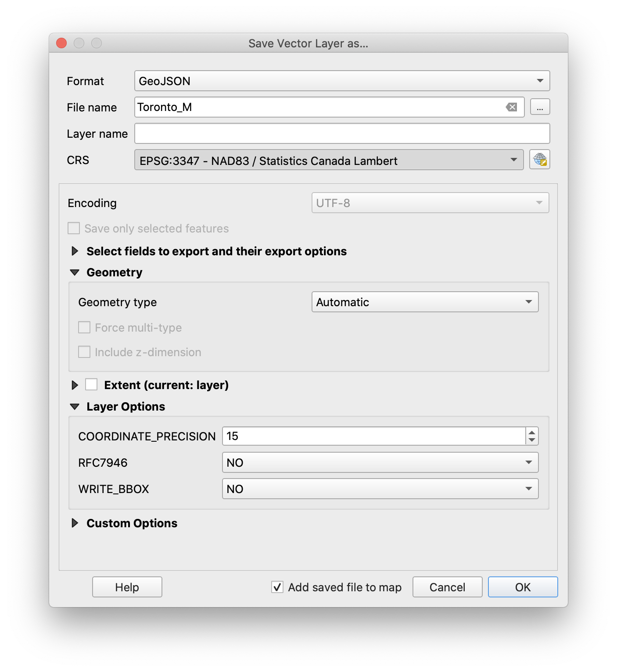The width and height of the screenshot is (617, 672).
Task: Increase COORDINATE_PRECISION with up arrow
Action: coord(532,432)
